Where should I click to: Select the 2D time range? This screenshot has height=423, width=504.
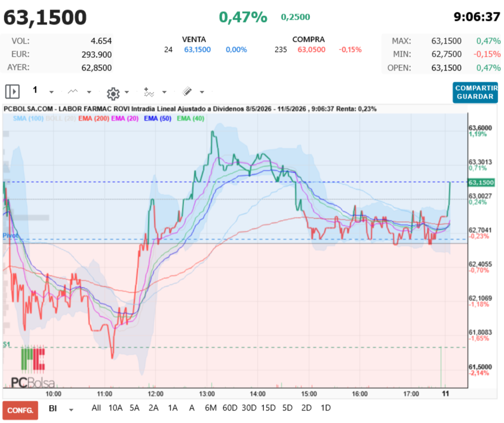tap(306, 408)
